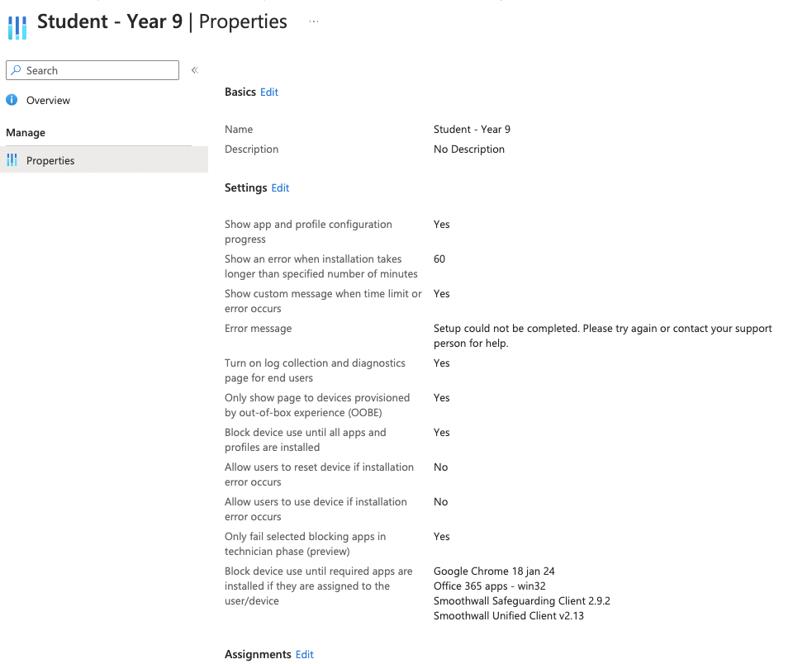Screen dimensions: 812x664
Task: Click the magnifier icon in the search box
Action: 16,71
